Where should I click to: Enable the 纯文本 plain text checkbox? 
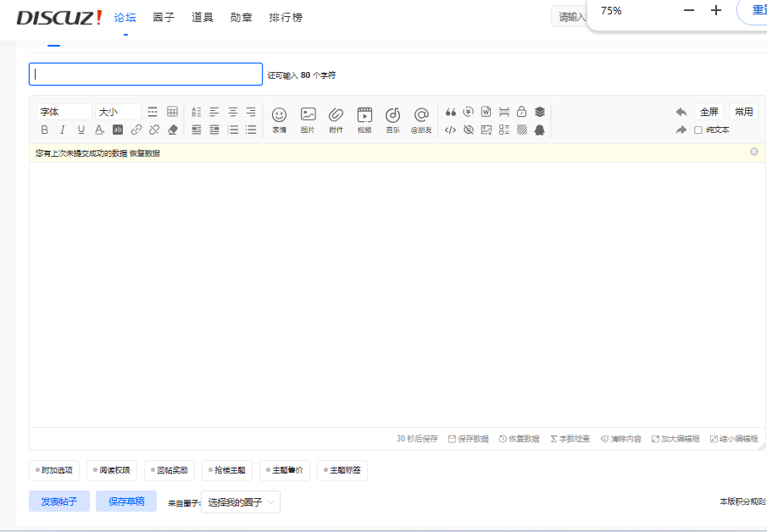(698, 130)
